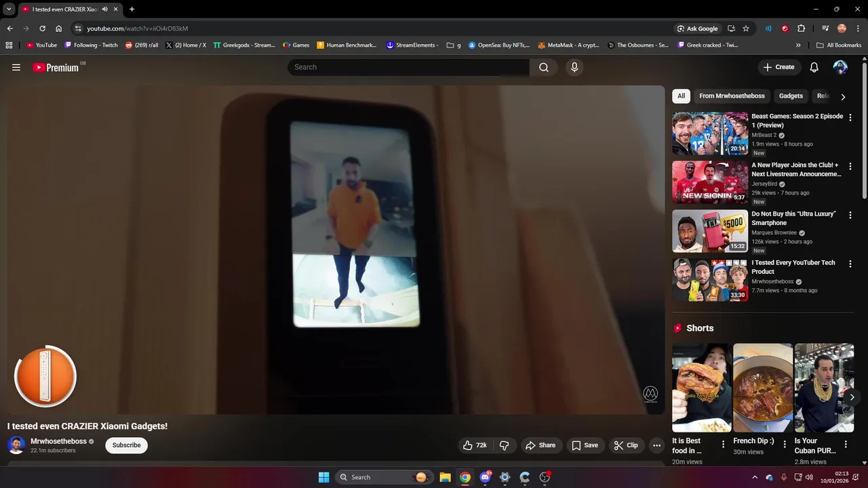
Task: Open the Chrome Extensions puzzle icon
Action: tap(802, 28)
